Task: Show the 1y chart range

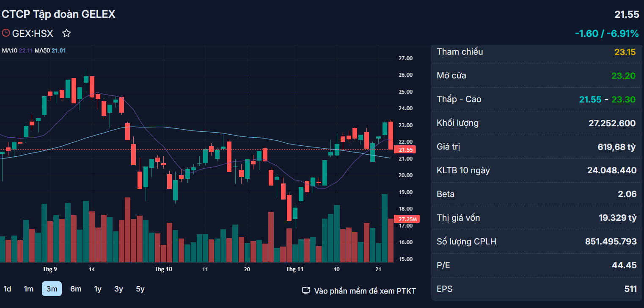Action: point(98,289)
